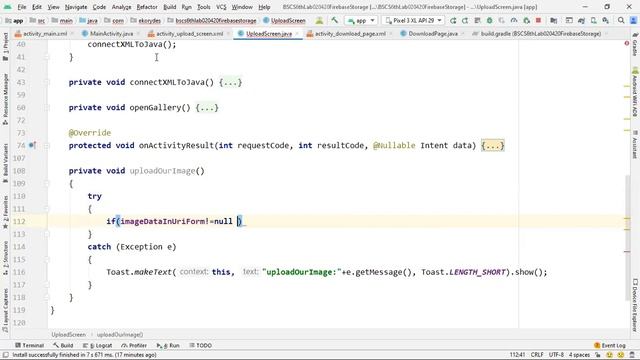Expand folded body of connectXMLToJava()
640x360 pixels.
230,82
